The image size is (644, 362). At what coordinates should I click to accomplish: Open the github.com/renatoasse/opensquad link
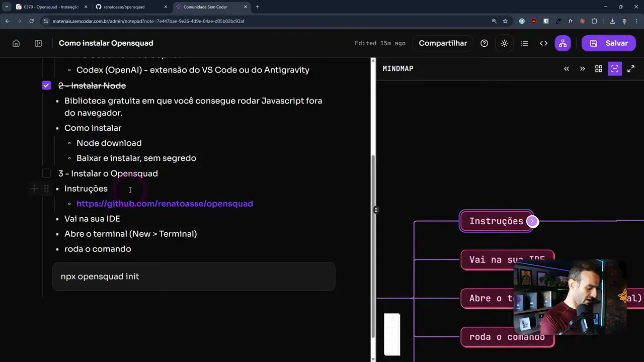click(165, 204)
